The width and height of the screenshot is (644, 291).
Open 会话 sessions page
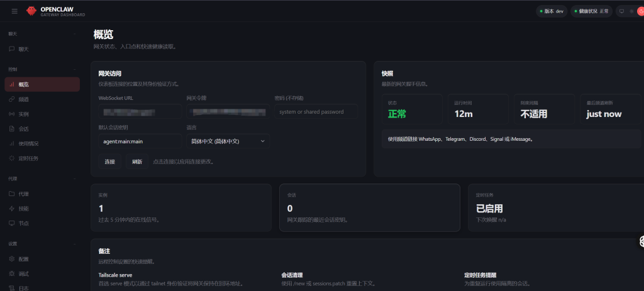(x=23, y=129)
